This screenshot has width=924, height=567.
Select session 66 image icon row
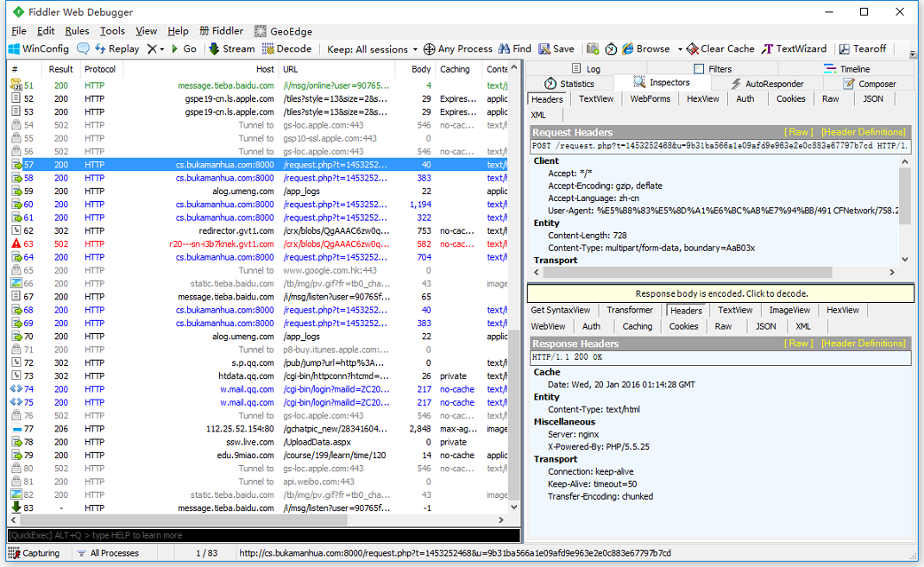coord(16,283)
